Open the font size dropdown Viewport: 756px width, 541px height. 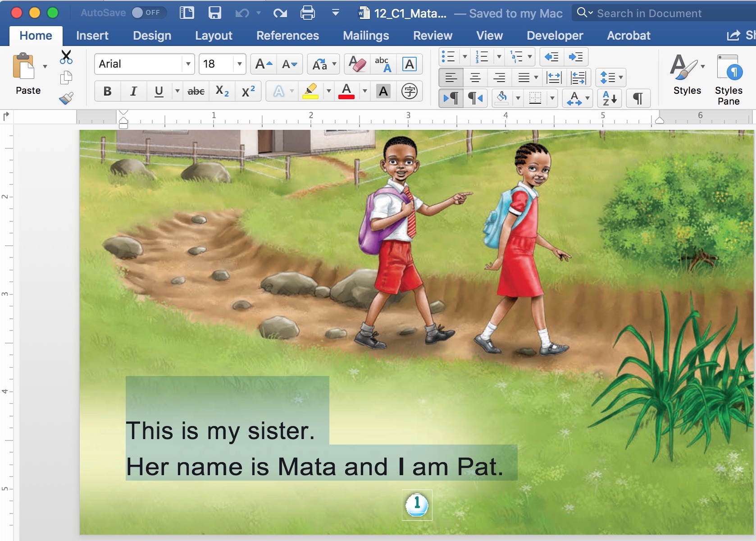(x=240, y=64)
